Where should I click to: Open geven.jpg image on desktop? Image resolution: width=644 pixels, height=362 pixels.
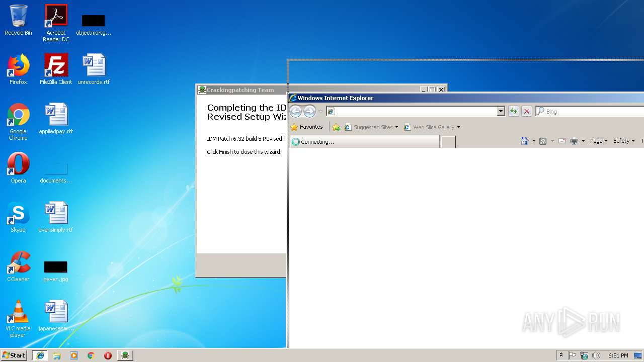click(56, 270)
